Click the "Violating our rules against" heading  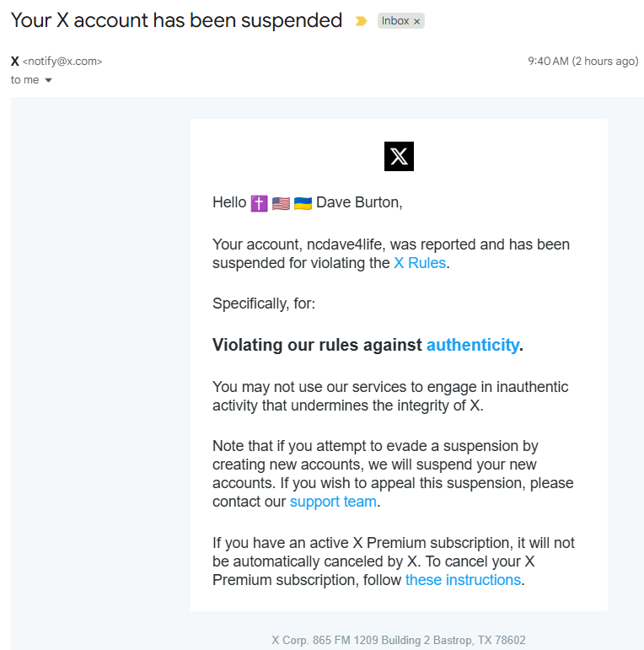tap(317, 344)
